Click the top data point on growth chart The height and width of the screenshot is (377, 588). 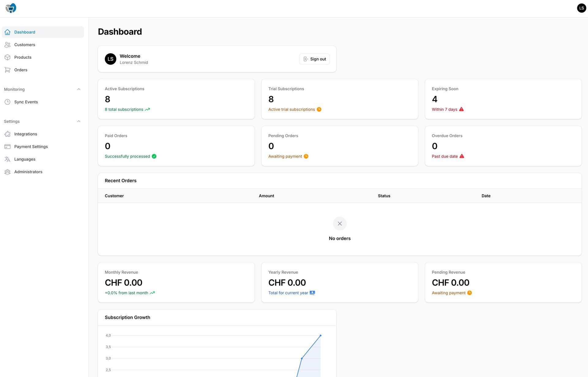(320, 336)
